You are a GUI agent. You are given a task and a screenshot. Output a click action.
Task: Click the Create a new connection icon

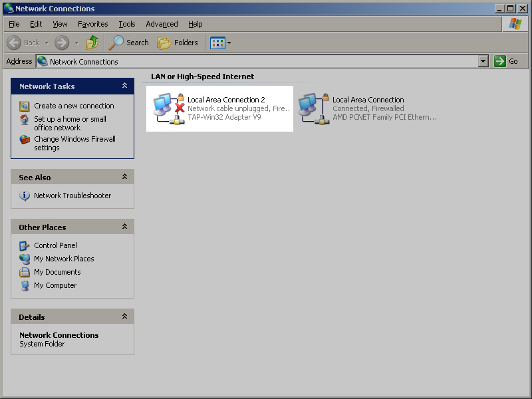click(x=24, y=106)
